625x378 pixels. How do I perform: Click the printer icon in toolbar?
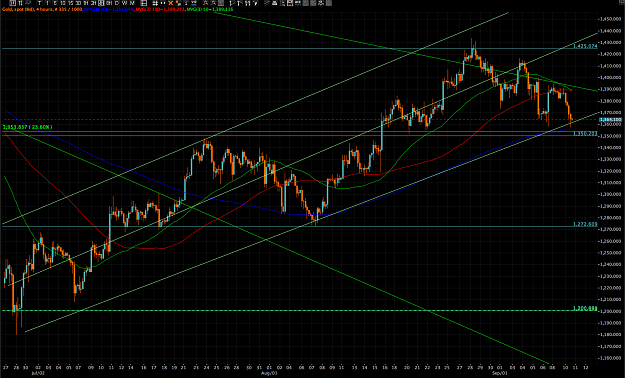coord(275,3)
